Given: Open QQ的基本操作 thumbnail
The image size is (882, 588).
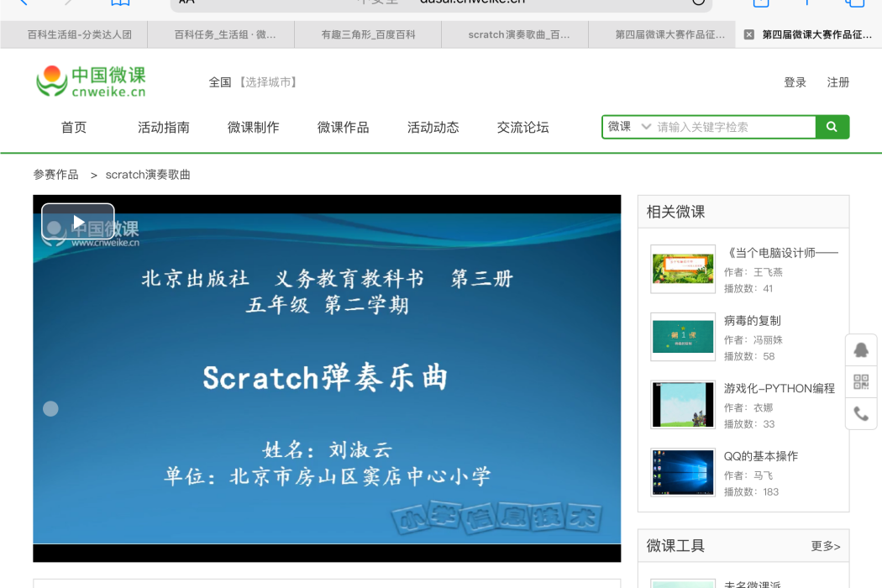Looking at the screenshot, I should 683,472.
